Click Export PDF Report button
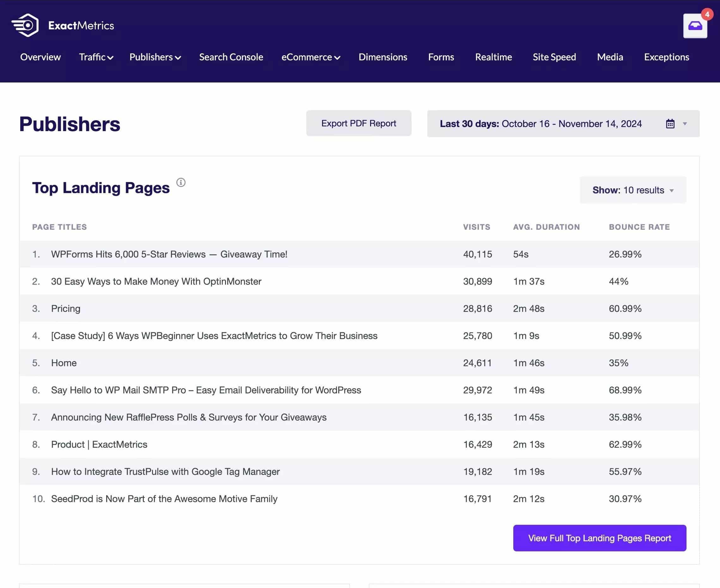Viewport: 720px width, 588px height. (359, 123)
